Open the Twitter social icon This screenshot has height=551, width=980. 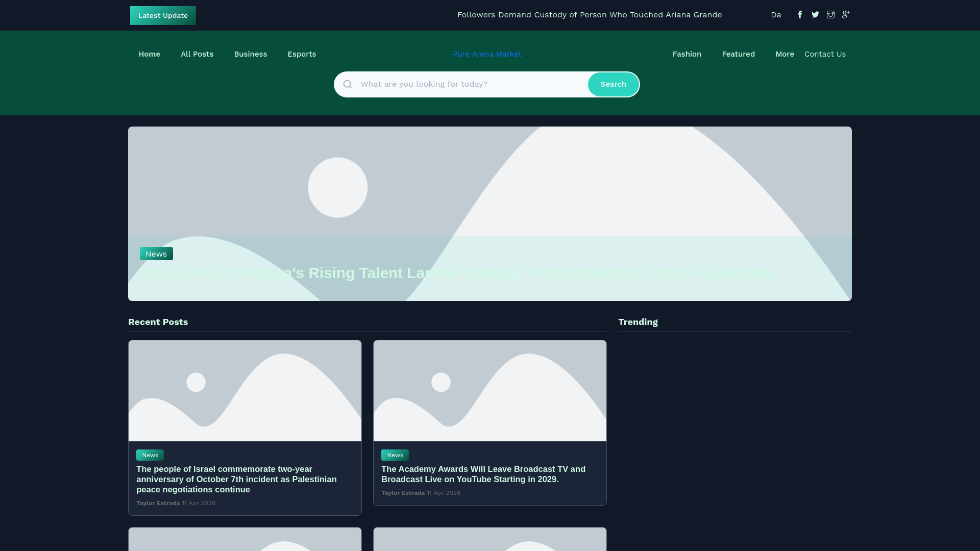click(x=815, y=15)
